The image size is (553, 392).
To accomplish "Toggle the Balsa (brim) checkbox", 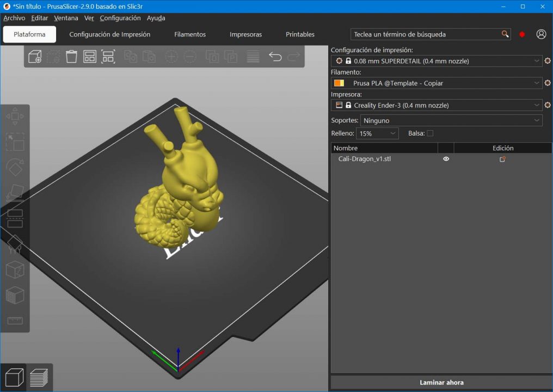I will [430, 133].
